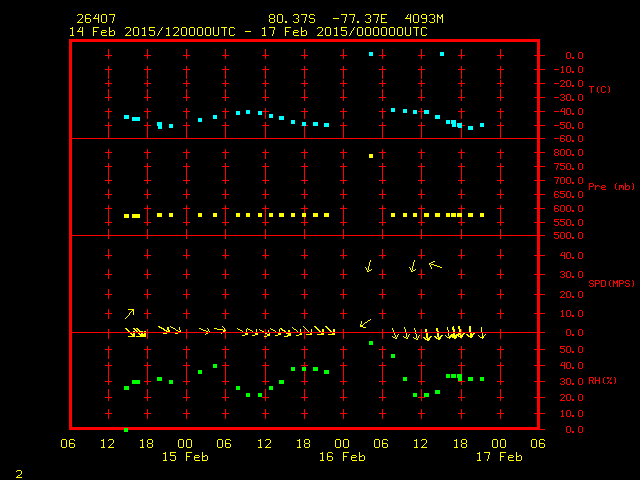Click the green humidity point at 0.0 baseline
The height and width of the screenshot is (480, 640).
126,429
